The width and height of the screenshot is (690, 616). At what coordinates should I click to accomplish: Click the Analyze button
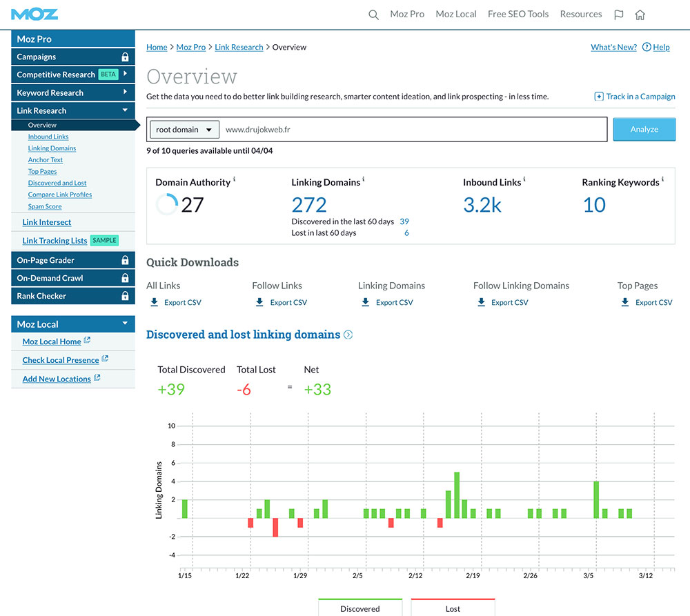[644, 130]
